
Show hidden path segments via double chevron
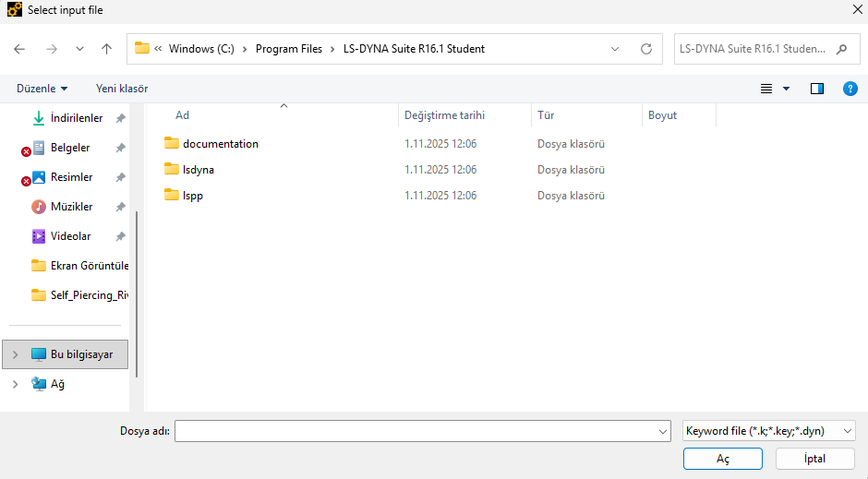pyautogui.click(x=158, y=49)
